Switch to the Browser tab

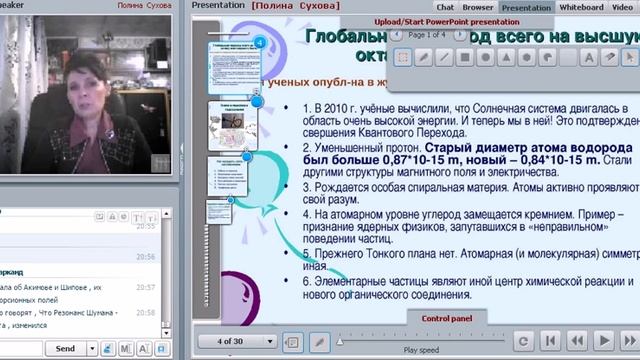478,7
